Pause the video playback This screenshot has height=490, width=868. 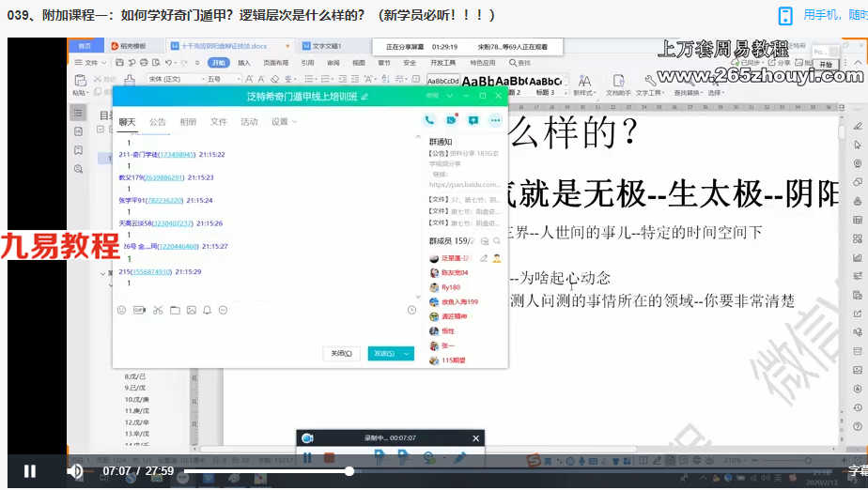coord(30,471)
